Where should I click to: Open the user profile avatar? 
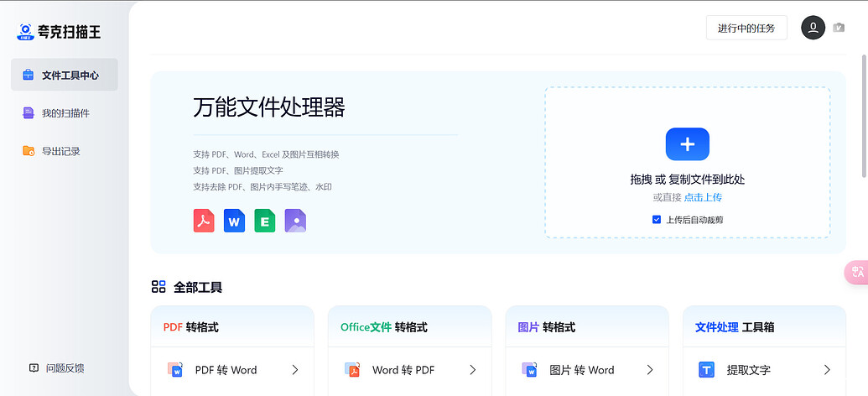pos(813,28)
